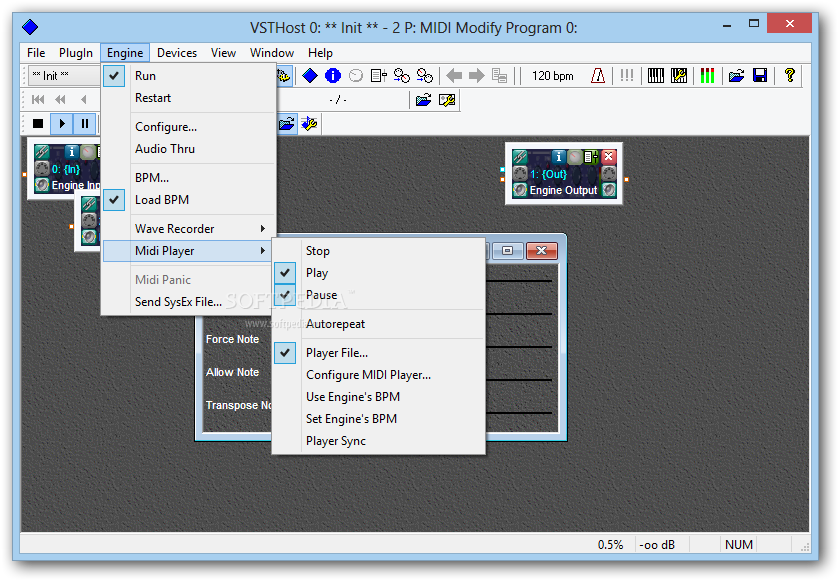
Task: Open the File menu
Action: [36, 53]
